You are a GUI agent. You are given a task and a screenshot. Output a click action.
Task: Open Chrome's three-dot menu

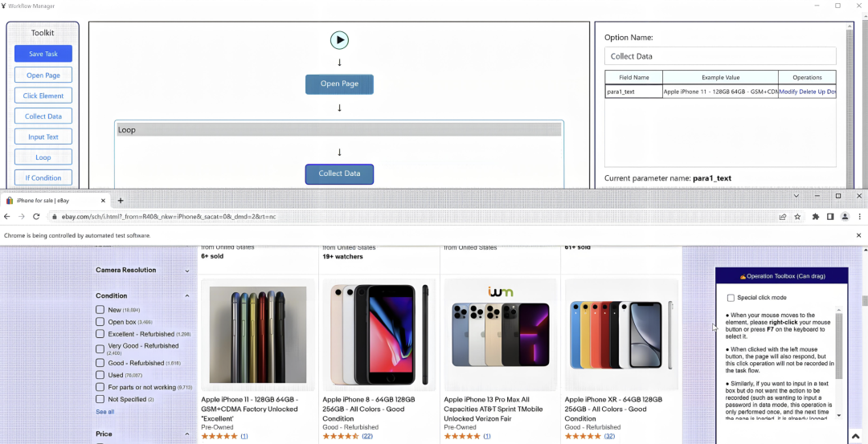tap(860, 217)
